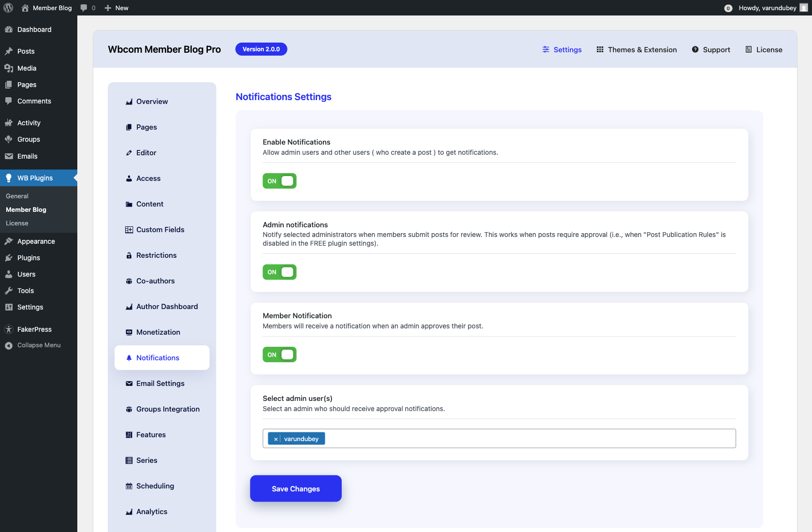The width and height of the screenshot is (812, 532).
Task: Click the Scheduling calendar icon
Action: [x=129, y=486]
